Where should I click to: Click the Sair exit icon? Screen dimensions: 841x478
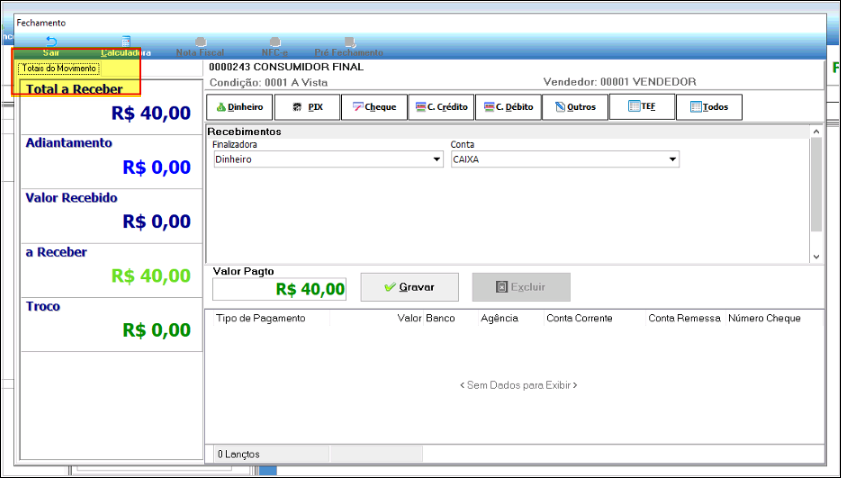[51, 45]
